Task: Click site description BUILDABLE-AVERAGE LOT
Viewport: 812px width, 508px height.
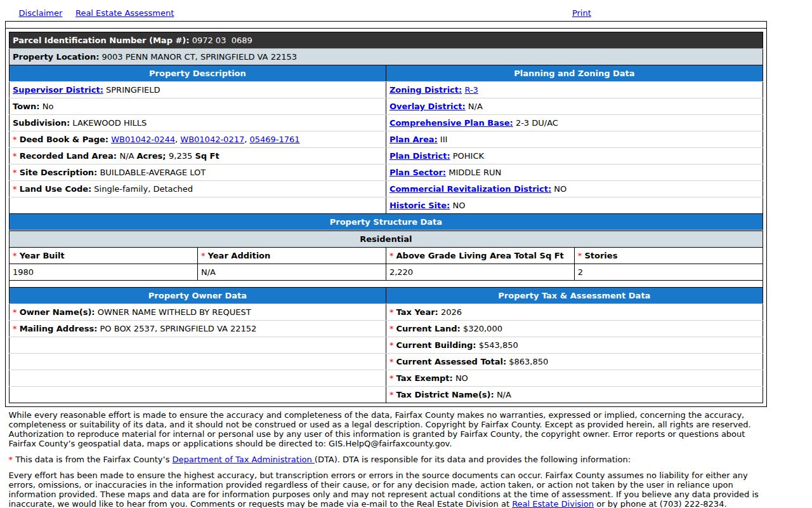Action: click(x=153, y=172)
